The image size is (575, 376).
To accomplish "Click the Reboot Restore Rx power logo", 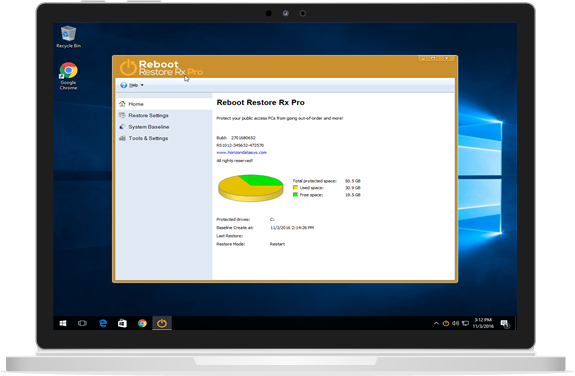I will click(128, 67).
